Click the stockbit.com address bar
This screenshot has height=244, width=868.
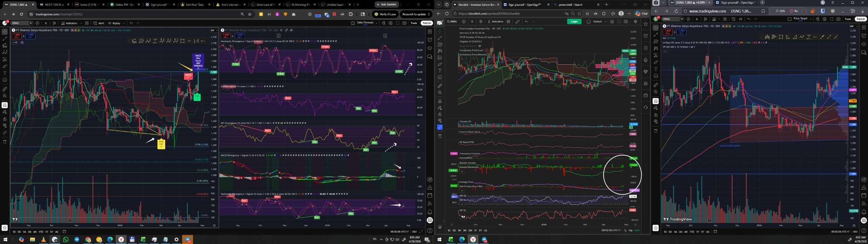pyautogui.click(x=509, y=14)
